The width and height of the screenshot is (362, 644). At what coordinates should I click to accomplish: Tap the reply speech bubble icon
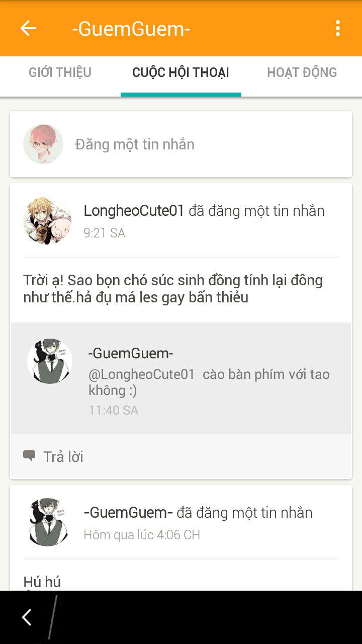coord(29,456)
